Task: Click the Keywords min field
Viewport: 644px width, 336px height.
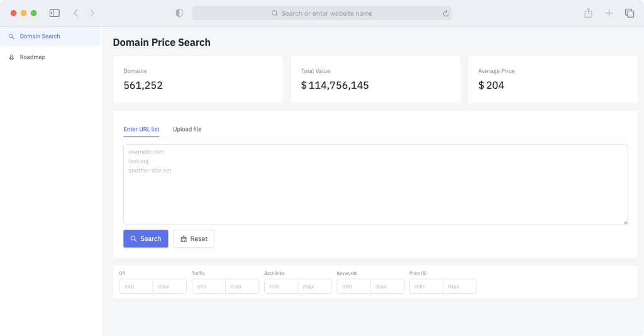Action: pyautogui.click(x=353, y=286)
